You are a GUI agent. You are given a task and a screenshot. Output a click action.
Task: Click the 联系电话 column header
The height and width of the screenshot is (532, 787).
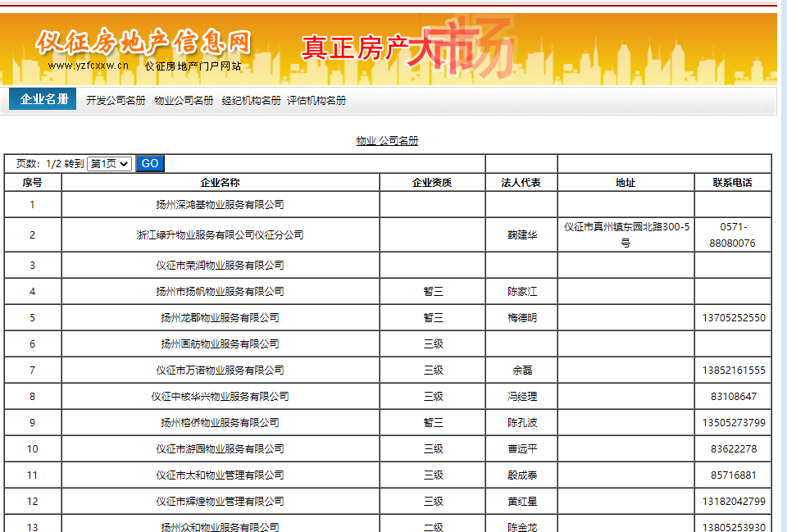(732, 183)
